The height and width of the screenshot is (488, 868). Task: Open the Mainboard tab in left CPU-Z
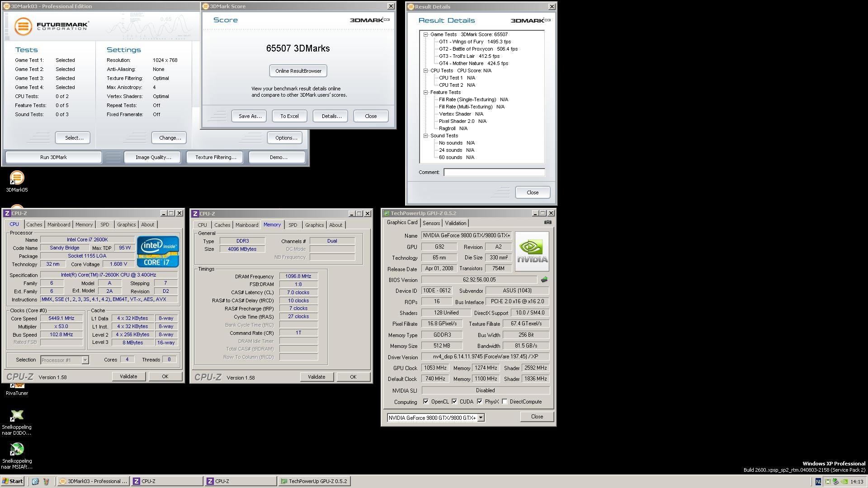coord(59,225)
